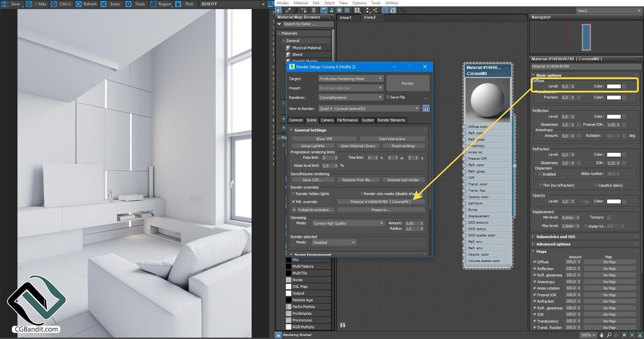This screenshot has height=339, width=644.
Task: Open the View to Render dropdown
Action: 369,109
